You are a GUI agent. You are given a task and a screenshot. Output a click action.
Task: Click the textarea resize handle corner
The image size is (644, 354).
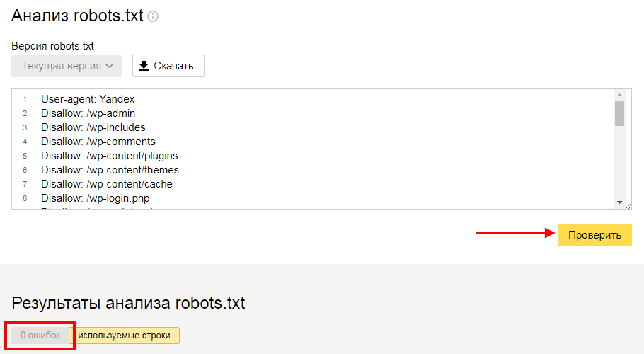(x=628, y=206)
